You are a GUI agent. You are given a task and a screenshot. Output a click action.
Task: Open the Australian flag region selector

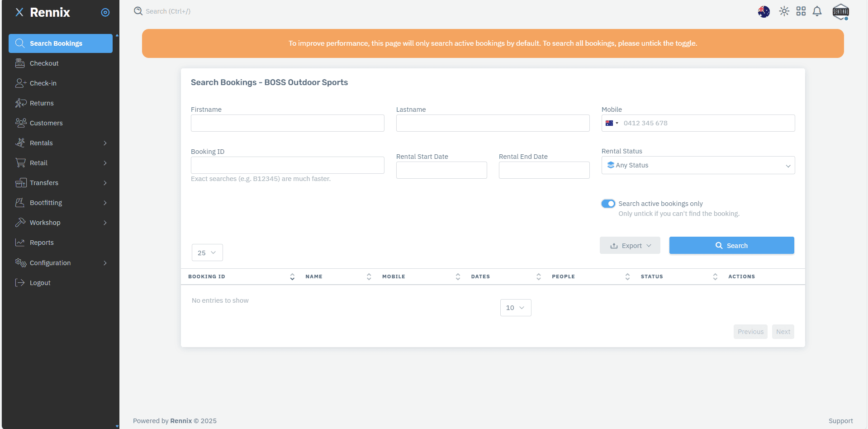pyautogui.click(x=764, y=11)
